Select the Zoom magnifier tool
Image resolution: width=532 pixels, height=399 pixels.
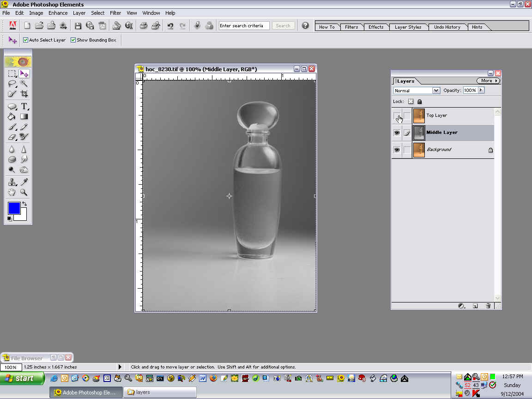pos(24,193)
